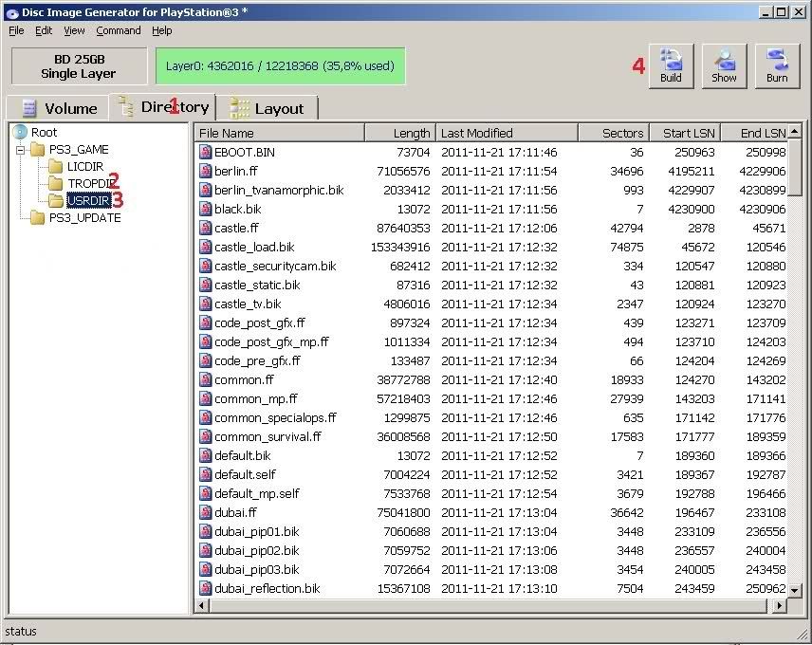Image resolution: width=812 pixels, height=645 pixels.
Task: Click the horizontal scrollbar right arrow
Action: (779, 604)
